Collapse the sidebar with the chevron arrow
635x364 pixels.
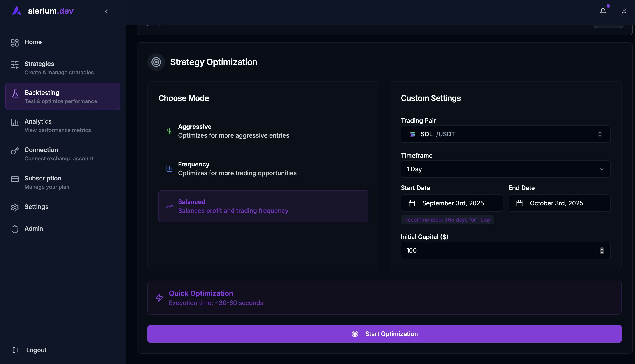[x=106, y=11]
